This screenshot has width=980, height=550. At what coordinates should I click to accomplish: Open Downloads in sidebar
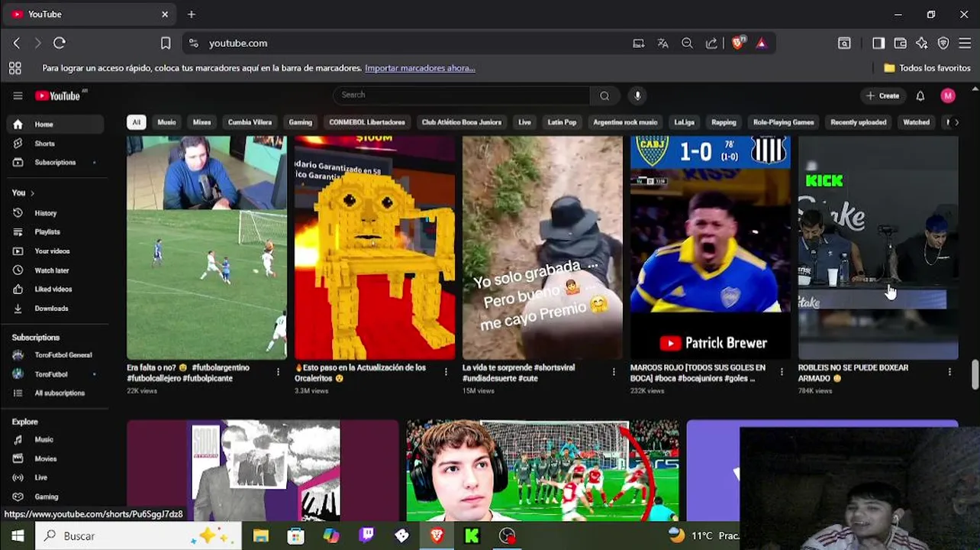click(x=54, y=309)
